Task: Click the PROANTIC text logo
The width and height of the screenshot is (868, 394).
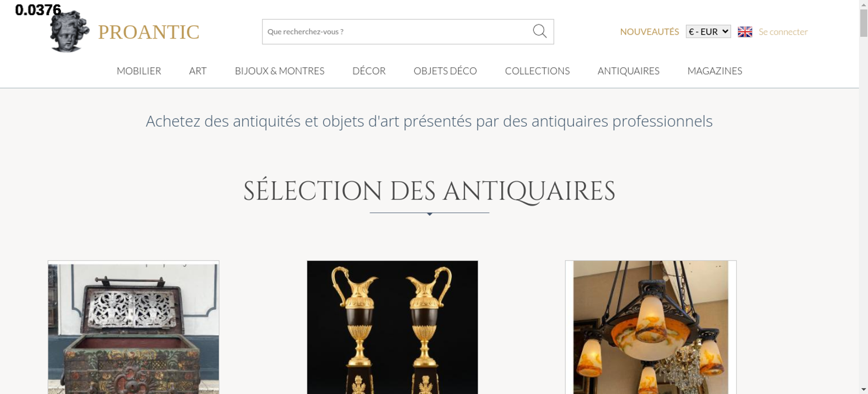Action: pyautogui.click(x=148, y=32)
